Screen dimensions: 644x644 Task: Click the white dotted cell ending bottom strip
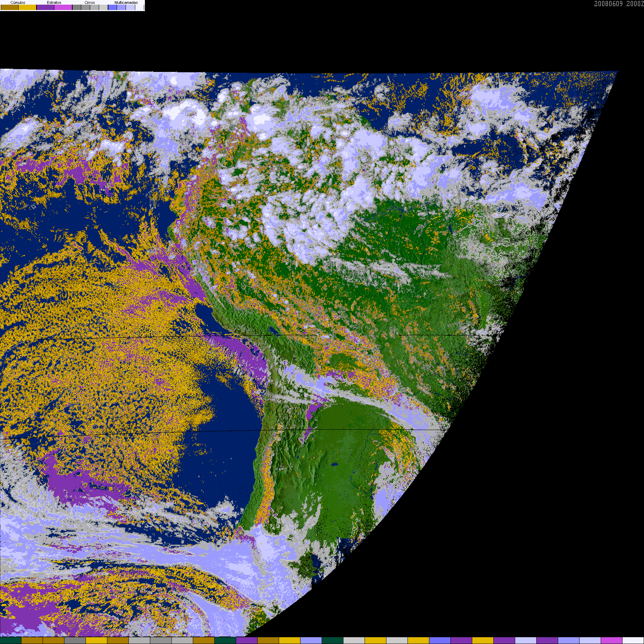[633, 640]
